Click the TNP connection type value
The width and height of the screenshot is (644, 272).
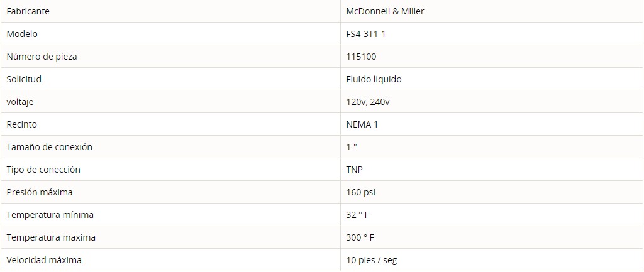(x=355, y=170)
